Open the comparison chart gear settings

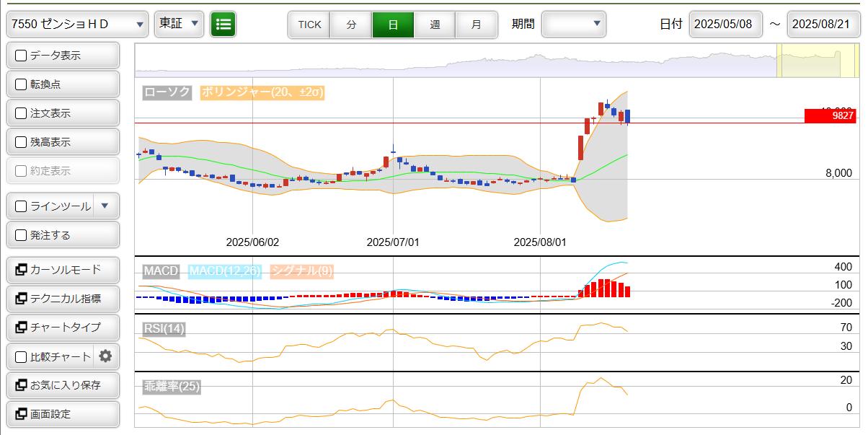point(105,356)
